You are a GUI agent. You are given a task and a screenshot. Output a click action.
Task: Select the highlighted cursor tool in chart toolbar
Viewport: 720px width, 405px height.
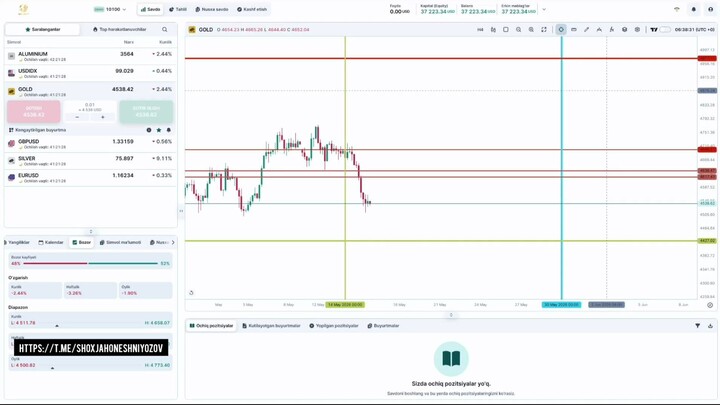coord(561,29)
